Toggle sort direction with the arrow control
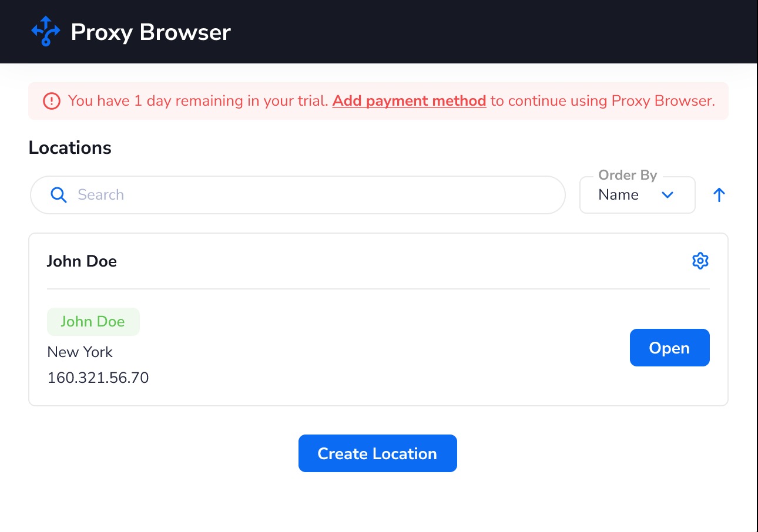The image size is (758, 532). point(719,194)
